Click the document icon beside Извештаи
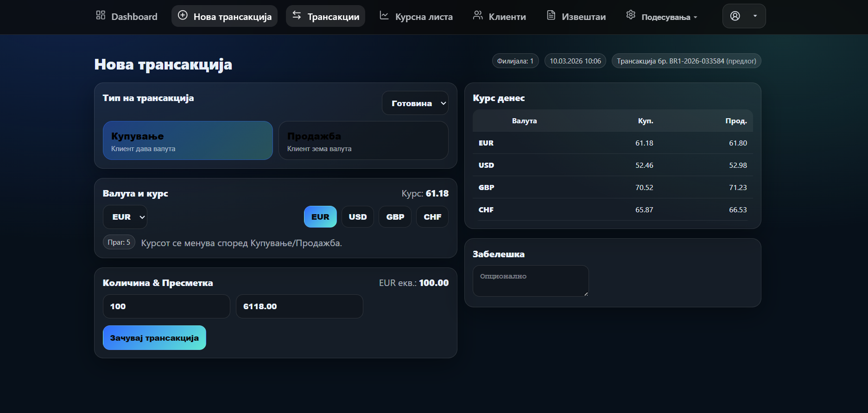This screenshot has width=868, height=413. 551,15
